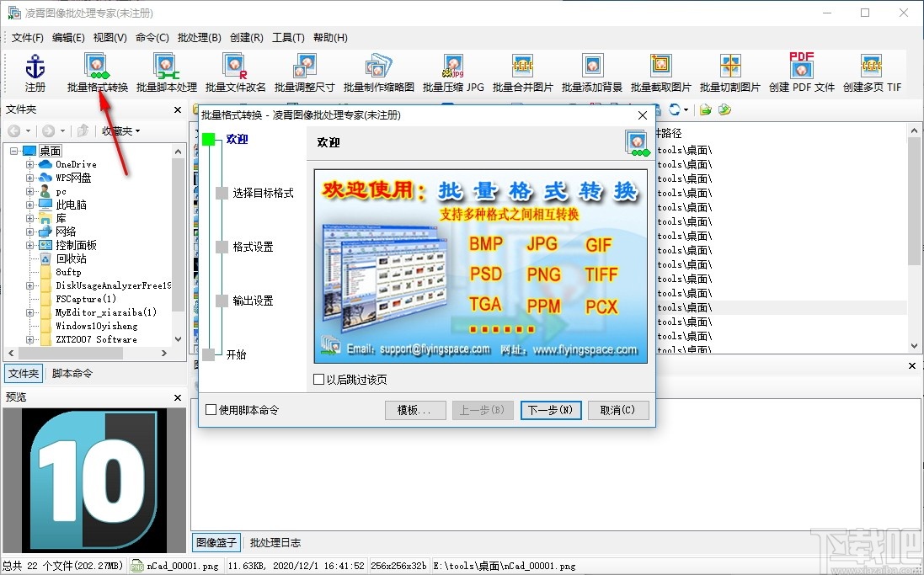This screenshot has width=924, height=575.
Task: Check the 以后跳过该页 skip page option
Action: click(320, 379)
